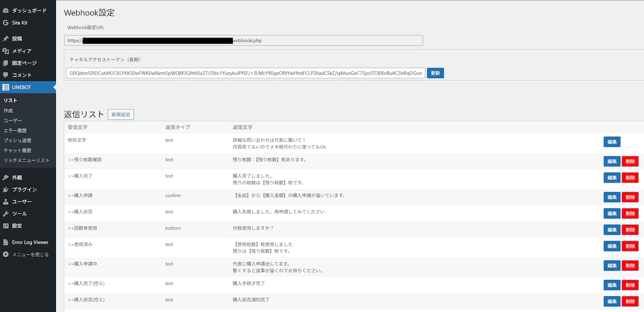Delete the >>購入申請 row
Image resolution: width=644 pixels, height=312 pixels.
click(x=630, y=197)
